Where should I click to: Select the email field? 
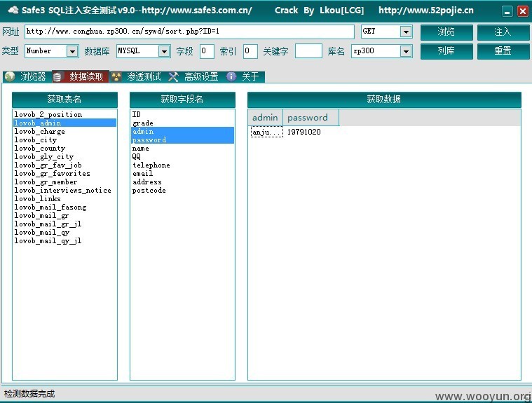tap(182, 173)
